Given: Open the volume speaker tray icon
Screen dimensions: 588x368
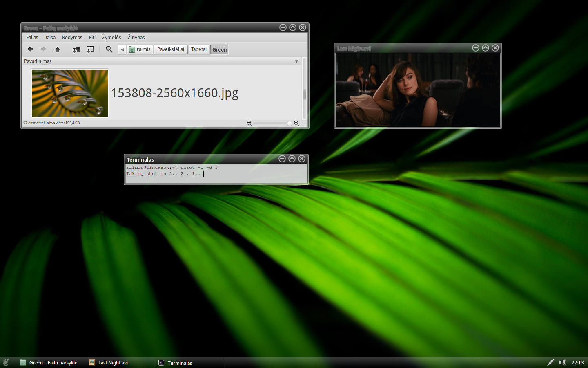Looking at the screenshot, I should [562, 362].
